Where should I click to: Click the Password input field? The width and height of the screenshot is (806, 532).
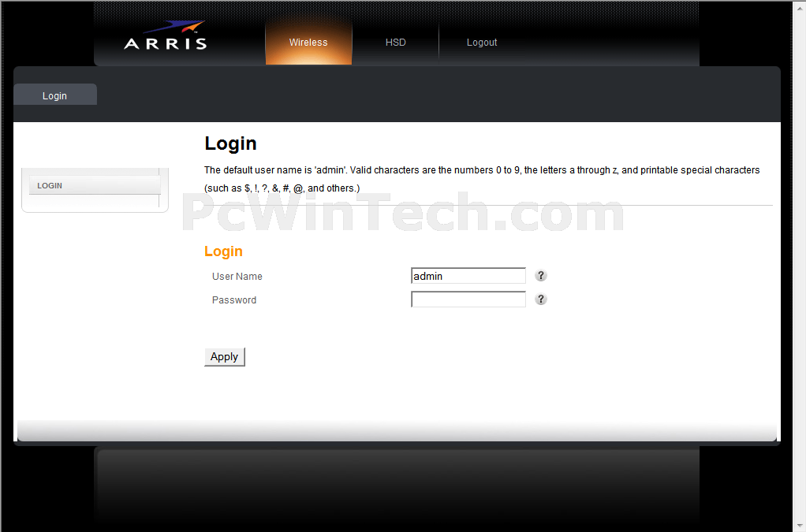pos(468,299)
